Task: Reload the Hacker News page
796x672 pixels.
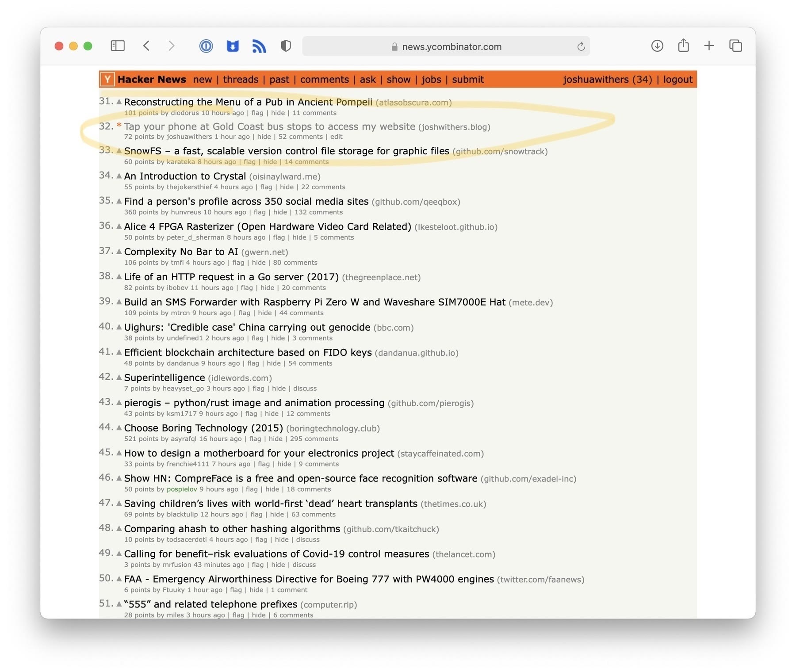Action: 581,46
